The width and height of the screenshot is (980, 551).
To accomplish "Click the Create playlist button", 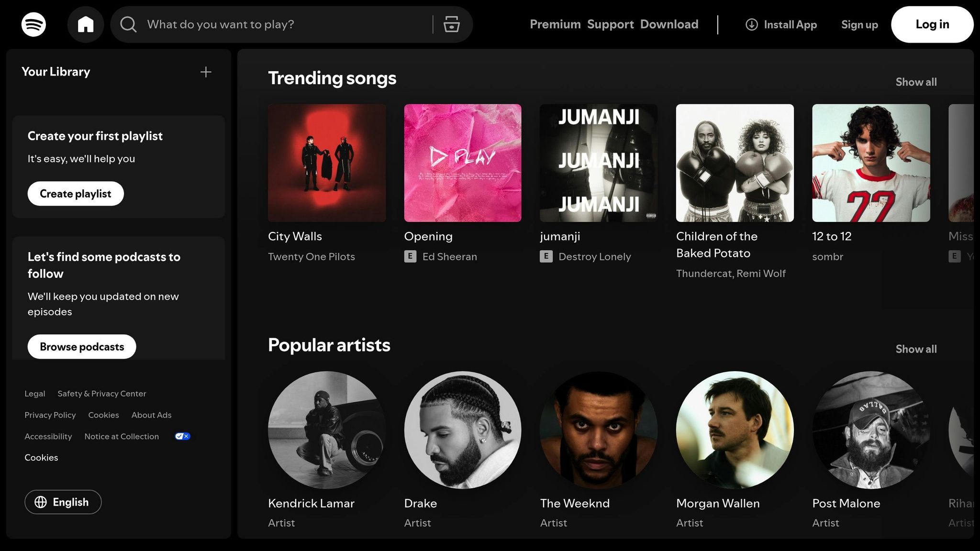I will (x=75, y=194).
